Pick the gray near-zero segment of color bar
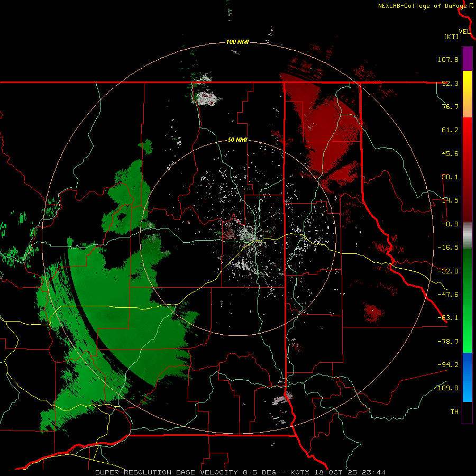 467,235
